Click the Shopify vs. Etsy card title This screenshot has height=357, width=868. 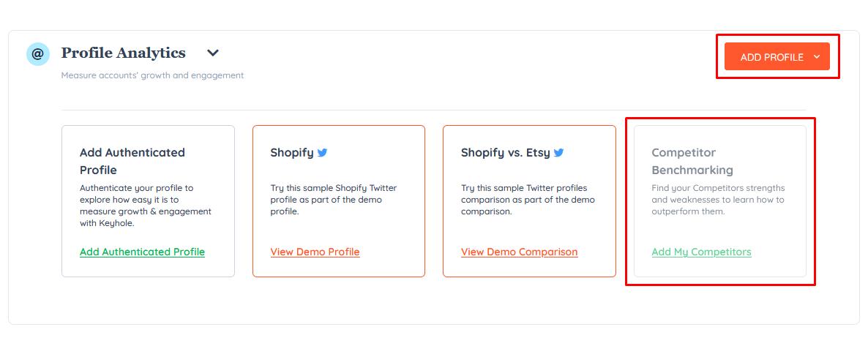click(x=506, y=153)
